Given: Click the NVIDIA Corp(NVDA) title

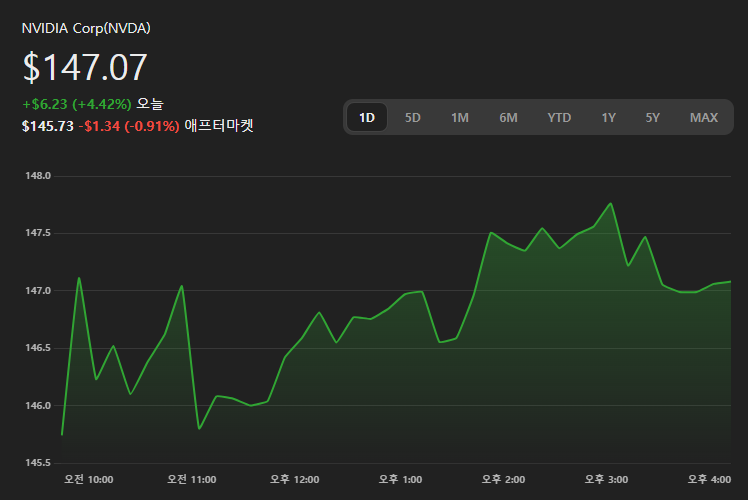Looking at the screenshot, I should [x=86, y=28].
